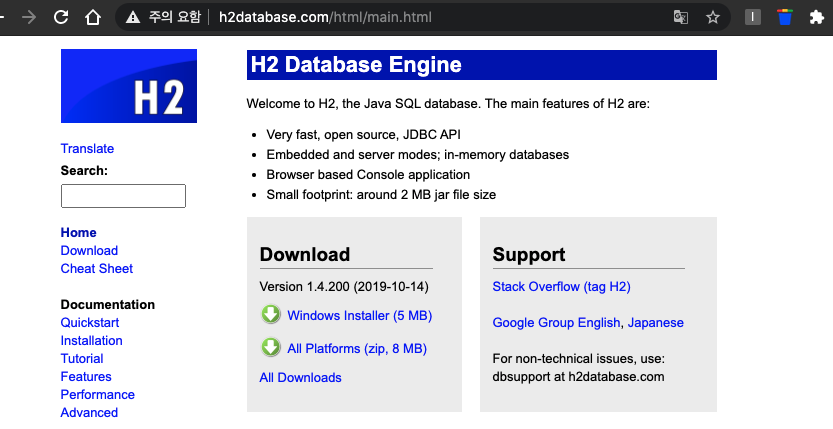Screen dimensions: 833x429
Task: Open the Japanese group link
Action: coord(656,323)
